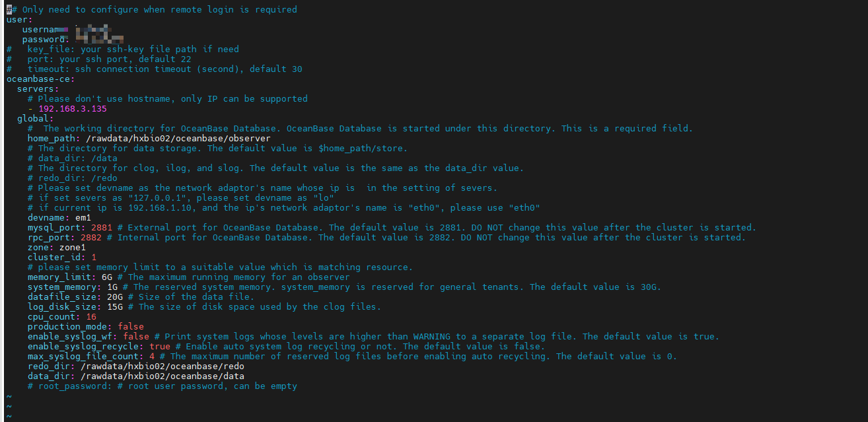Image resolution: width=868 pixels, height=422 pixels.
Task: Click the server IP 192.168.3.135
Action: coord(73,109)
